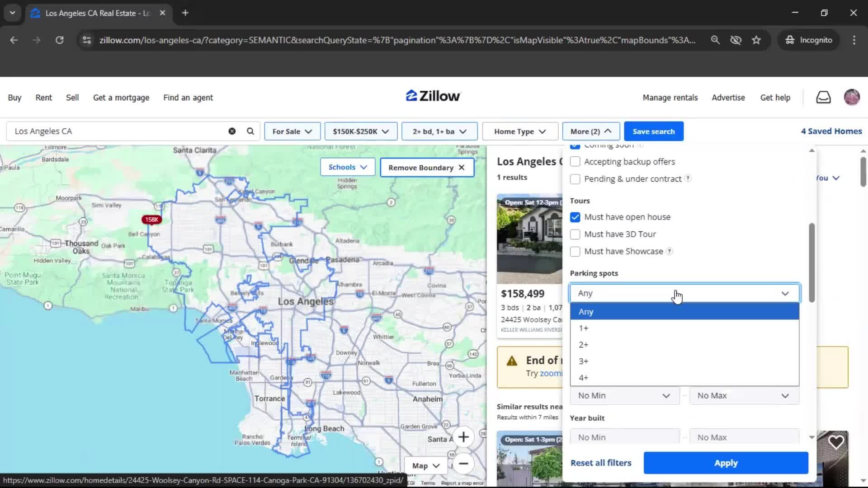Click the search magnifier icon

pyautogui.click(x=250, y=131)
